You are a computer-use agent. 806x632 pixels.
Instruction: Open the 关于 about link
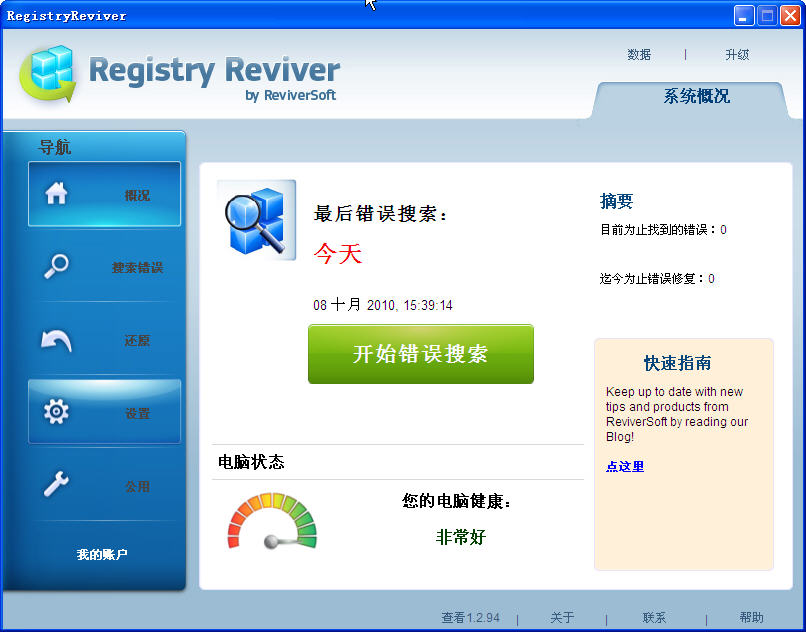click(x=562, y=618)
